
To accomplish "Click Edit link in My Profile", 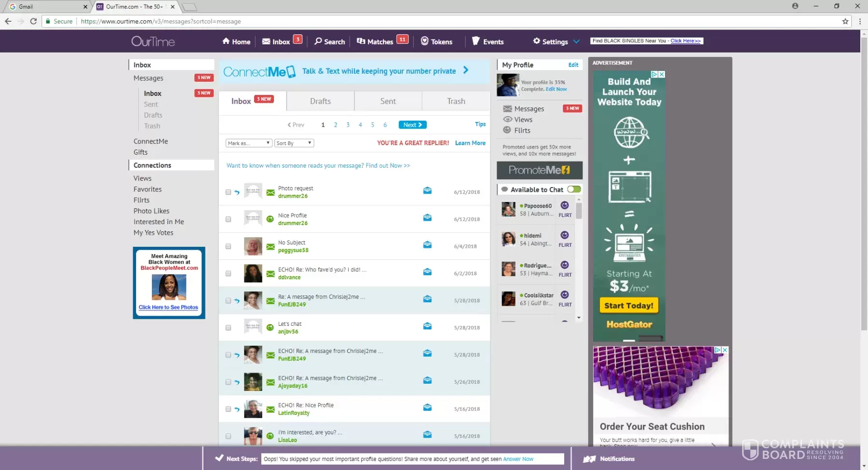I will coord(573,65).
